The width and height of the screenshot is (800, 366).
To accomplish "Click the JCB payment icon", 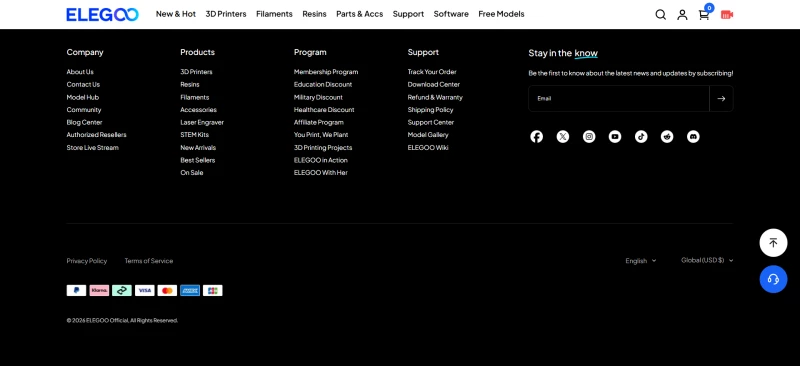I will 213,290.
